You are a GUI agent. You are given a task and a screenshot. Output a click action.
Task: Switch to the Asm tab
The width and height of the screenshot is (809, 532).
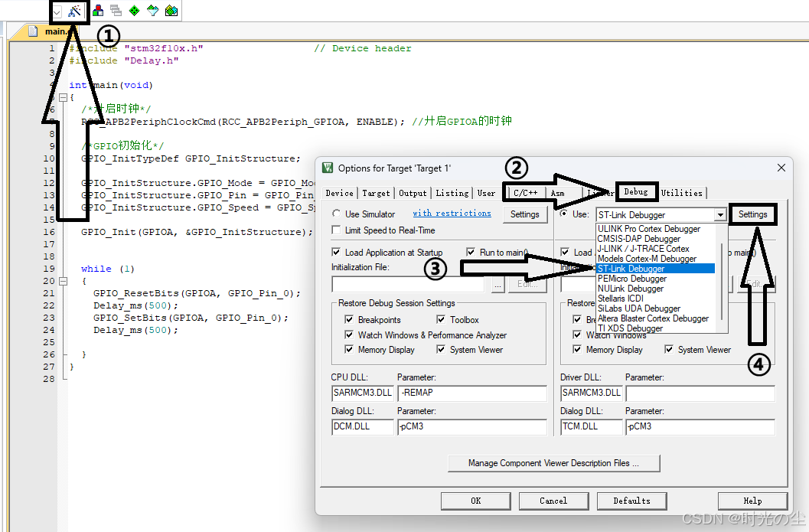[558, 193]
